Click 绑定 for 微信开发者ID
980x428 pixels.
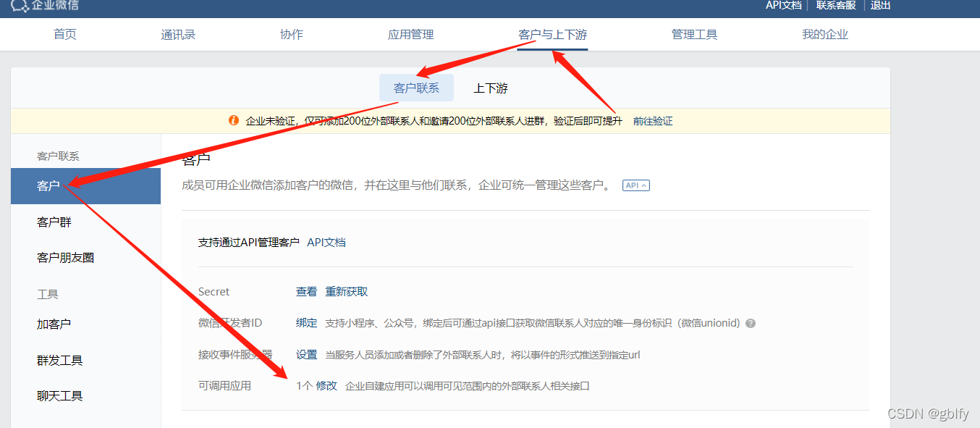306,322
